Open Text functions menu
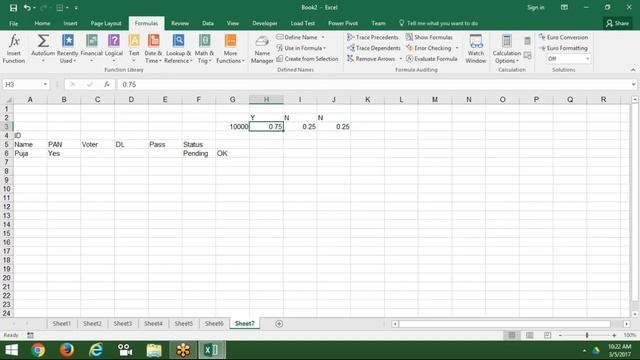 point(134,49)
